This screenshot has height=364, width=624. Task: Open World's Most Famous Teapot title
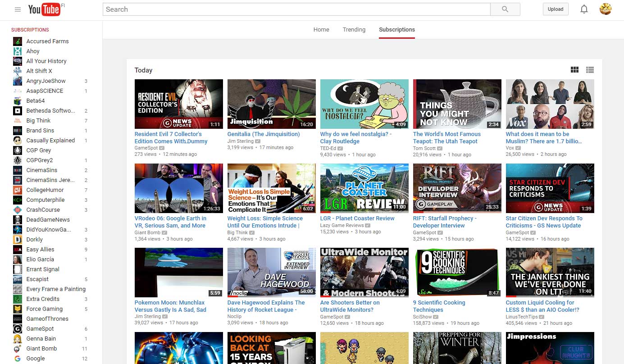click(447, 137)
